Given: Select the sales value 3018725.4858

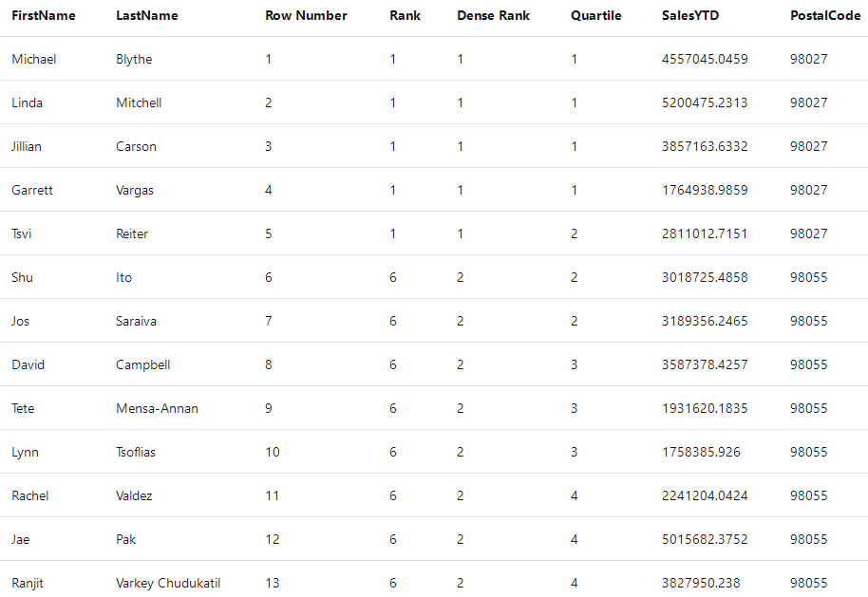Looking at the screenshot, I should coord(705,278).
